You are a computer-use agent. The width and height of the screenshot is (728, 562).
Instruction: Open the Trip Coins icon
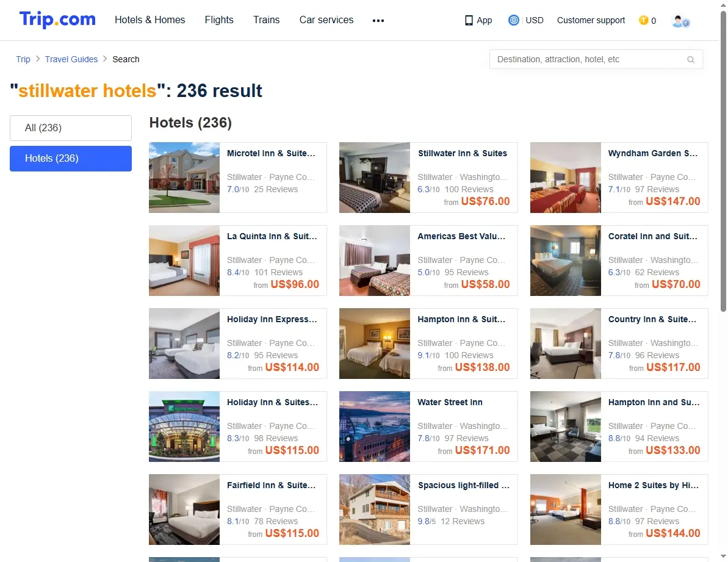click(x=644, y=20)
